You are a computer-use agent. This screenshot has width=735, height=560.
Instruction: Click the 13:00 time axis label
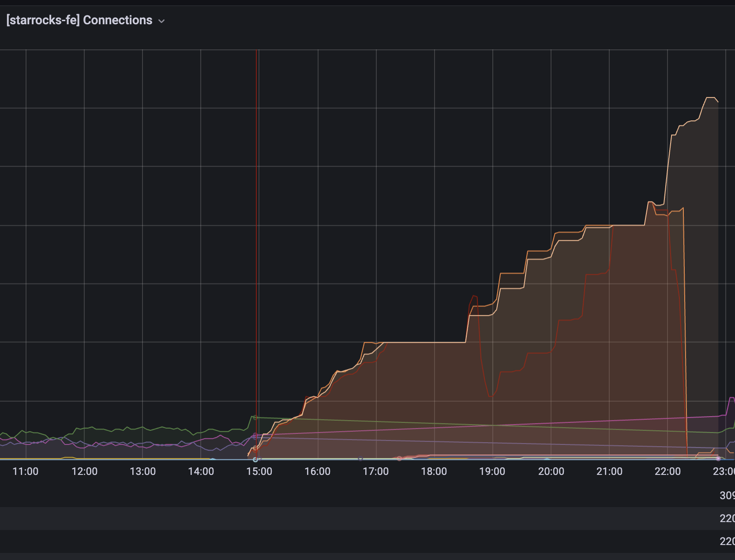(x=142, y=471)
